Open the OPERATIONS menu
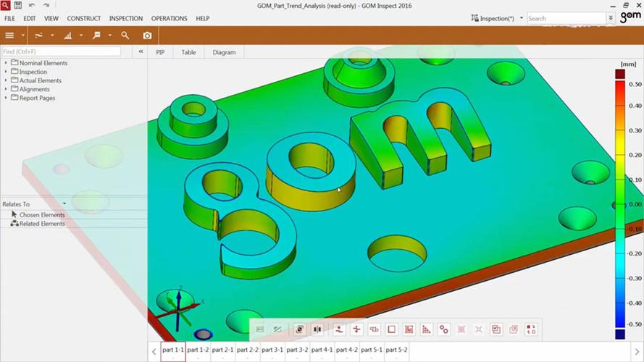This screenshot has width=644, height=362. 170,19
